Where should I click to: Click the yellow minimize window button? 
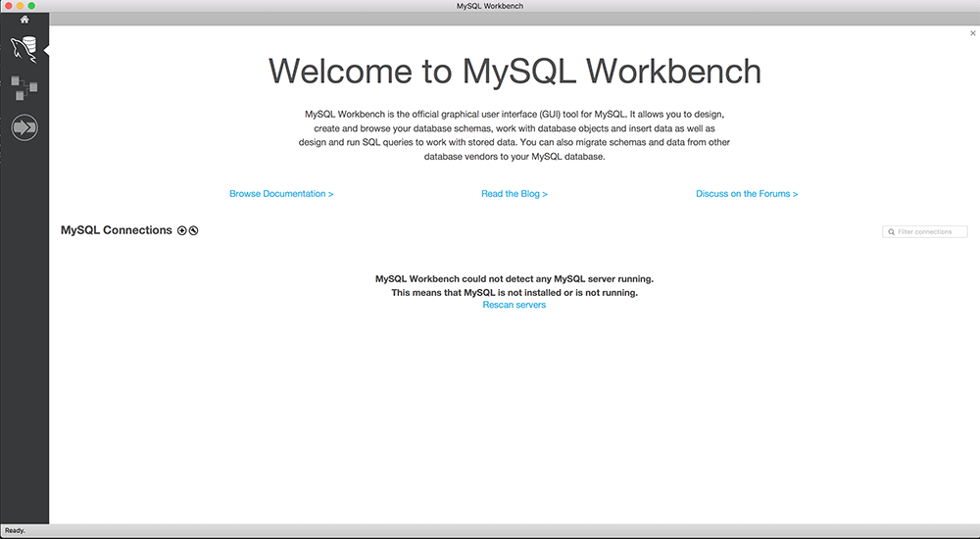pyautogui.click(x=20, y=6)
